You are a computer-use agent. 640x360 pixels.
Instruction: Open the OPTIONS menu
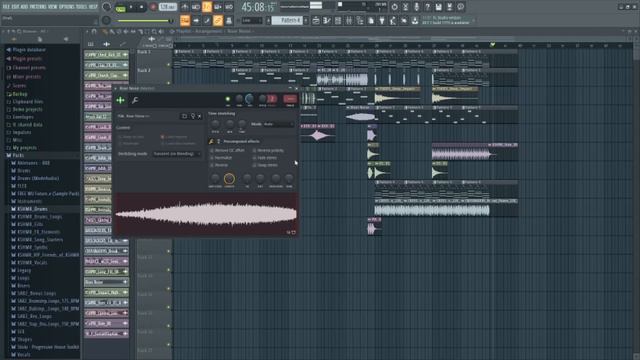tap(67, 7)
